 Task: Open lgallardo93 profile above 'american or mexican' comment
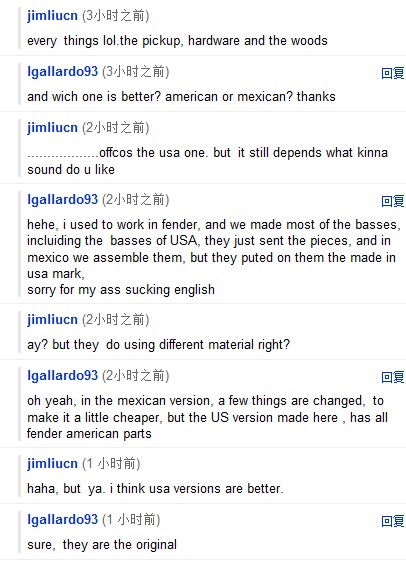coord(62,72)
